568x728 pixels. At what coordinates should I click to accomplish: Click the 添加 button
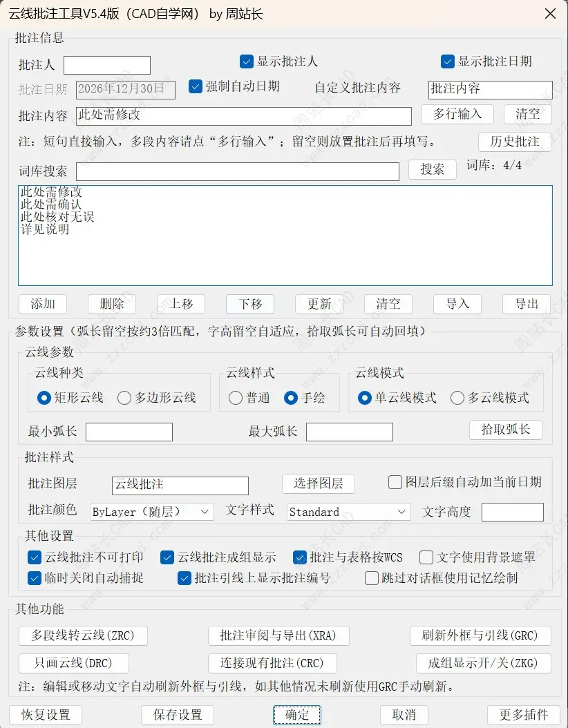coord(43,304)
